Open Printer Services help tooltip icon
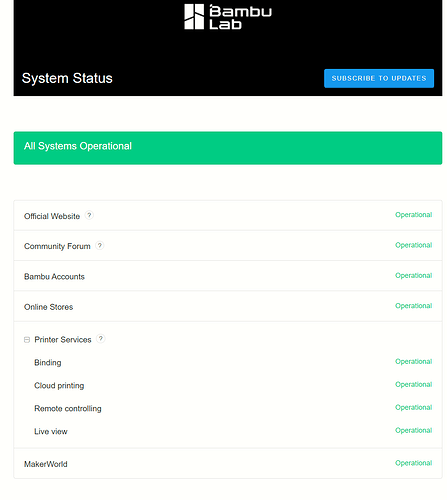 click(101, 339)
